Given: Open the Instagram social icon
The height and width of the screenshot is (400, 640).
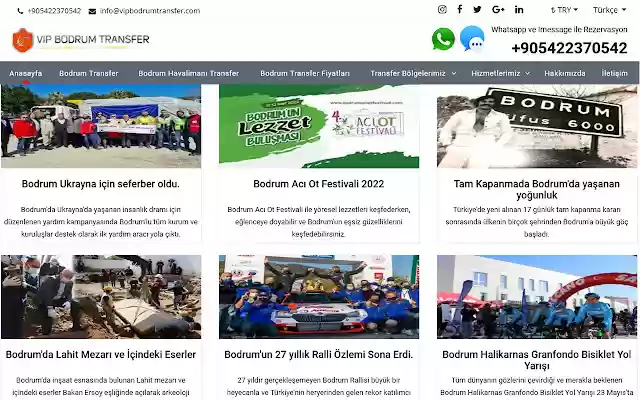Looking at the screenshot, I should (x=442, y=9).
